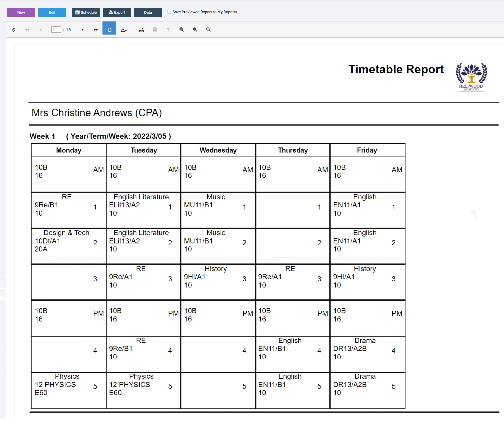The width and height of the screenshot is (504, 421).
Task: Go to the previous page
Action: (40, 29)
